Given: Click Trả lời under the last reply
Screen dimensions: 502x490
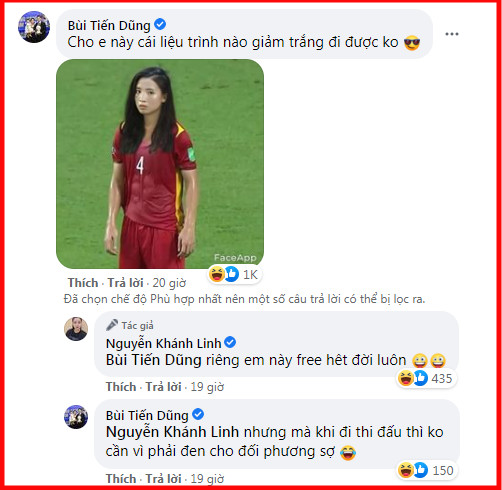Looking at the screenshot, I should point(163,479).
